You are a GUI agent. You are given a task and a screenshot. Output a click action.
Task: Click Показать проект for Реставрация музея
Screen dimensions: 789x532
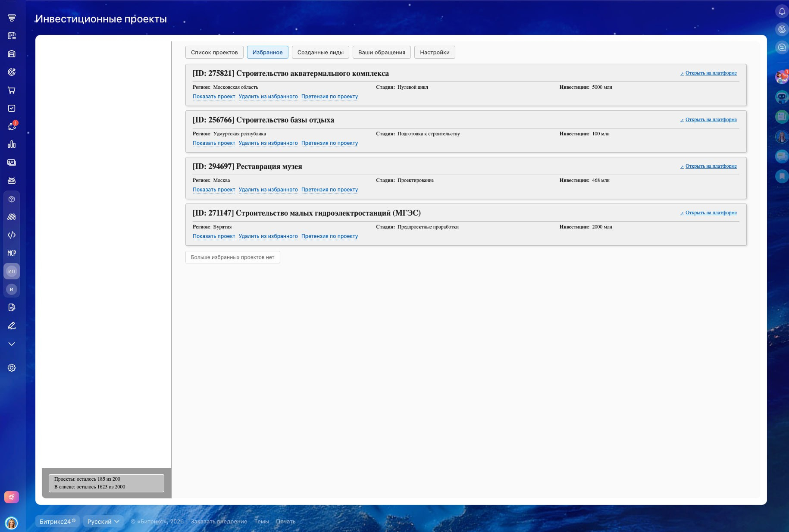coord(214,190)
